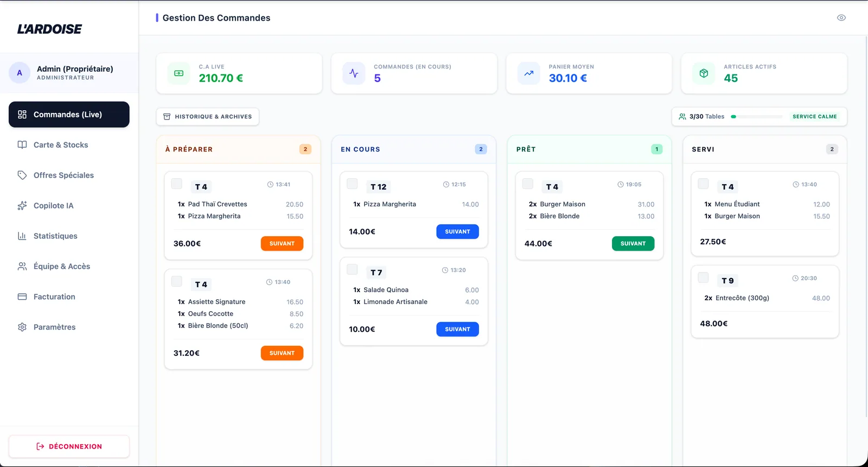
Task: Open the Statistiques page
Action: [69, 236]
